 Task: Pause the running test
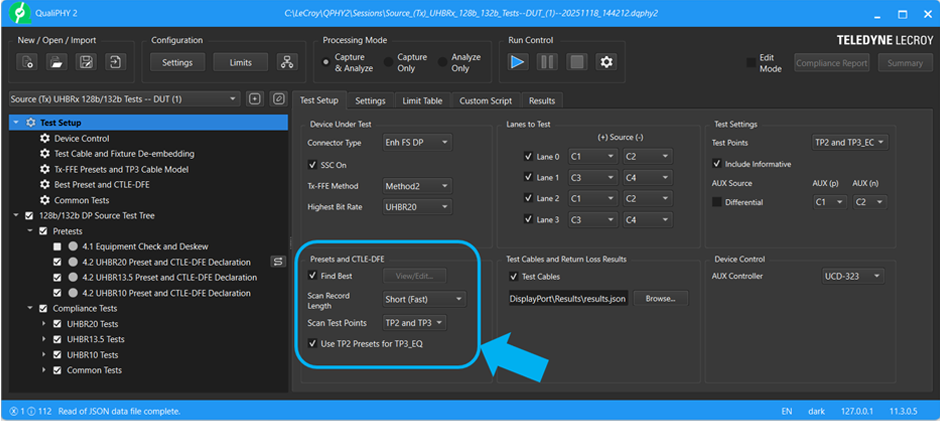click(547, 62)
